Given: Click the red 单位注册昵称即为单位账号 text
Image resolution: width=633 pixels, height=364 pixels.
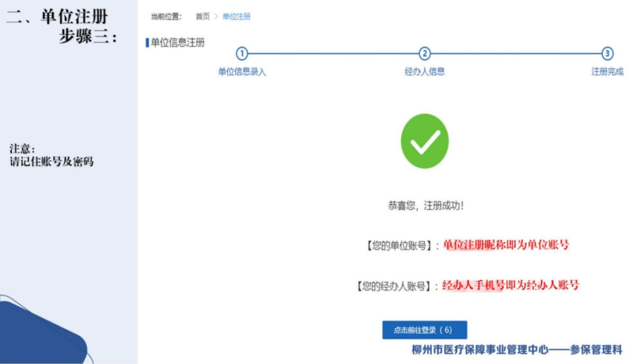Looking at the screenshot, I should (506, 245).
